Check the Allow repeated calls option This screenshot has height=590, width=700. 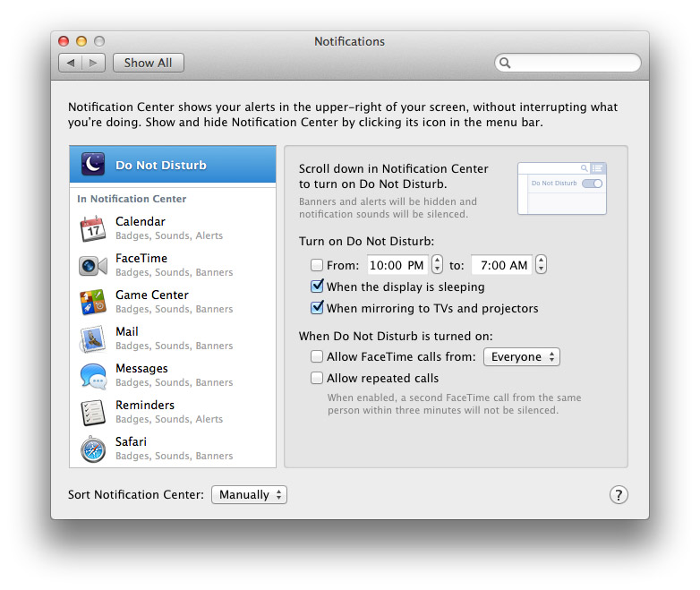317,378
